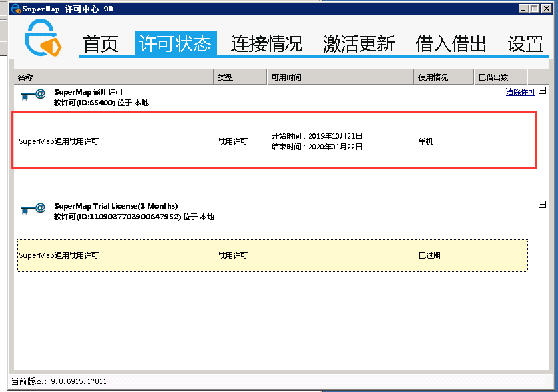The image size is (558, 392).
Task: Click the SuperMap 通用许可 group title
Action: coord(89,92)
